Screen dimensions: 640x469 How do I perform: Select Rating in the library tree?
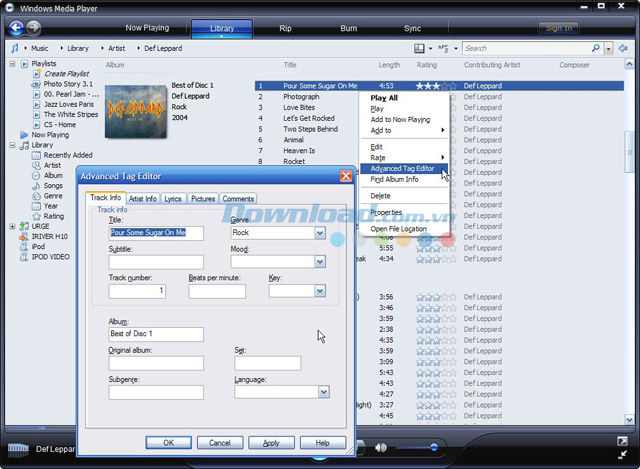53,216
